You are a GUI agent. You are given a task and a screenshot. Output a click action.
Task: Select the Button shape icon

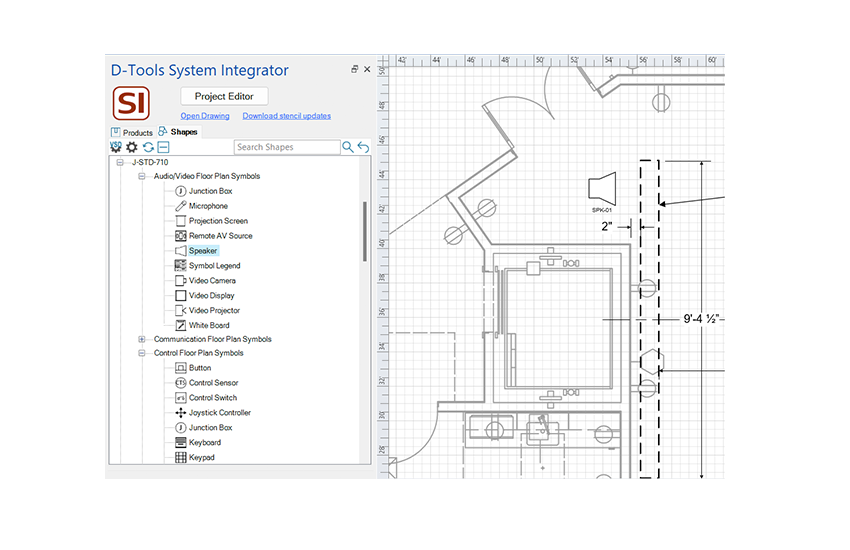[181, 368]
